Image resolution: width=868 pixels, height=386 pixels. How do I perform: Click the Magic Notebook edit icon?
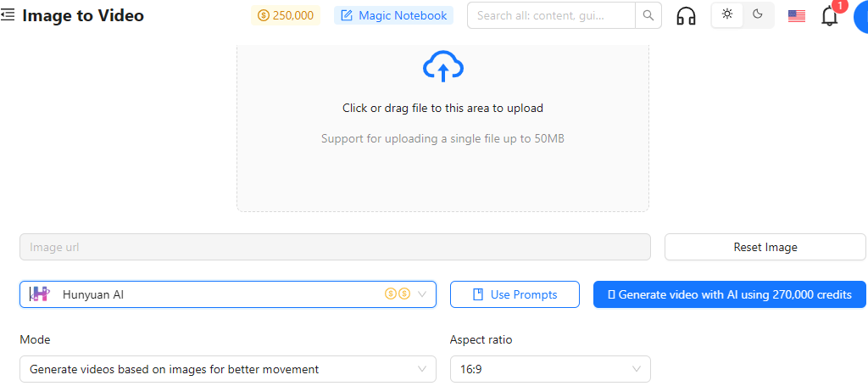pyautogui.click(x=347, y=15)
